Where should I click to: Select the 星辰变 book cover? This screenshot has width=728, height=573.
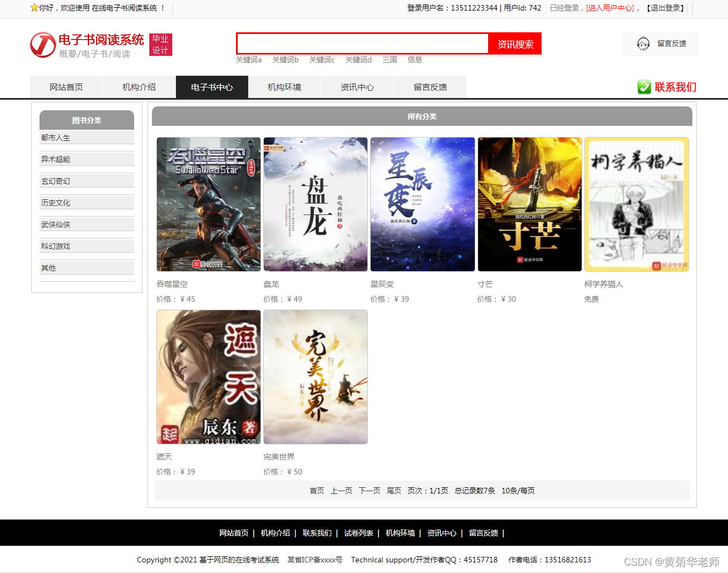(x=422, y=204)
